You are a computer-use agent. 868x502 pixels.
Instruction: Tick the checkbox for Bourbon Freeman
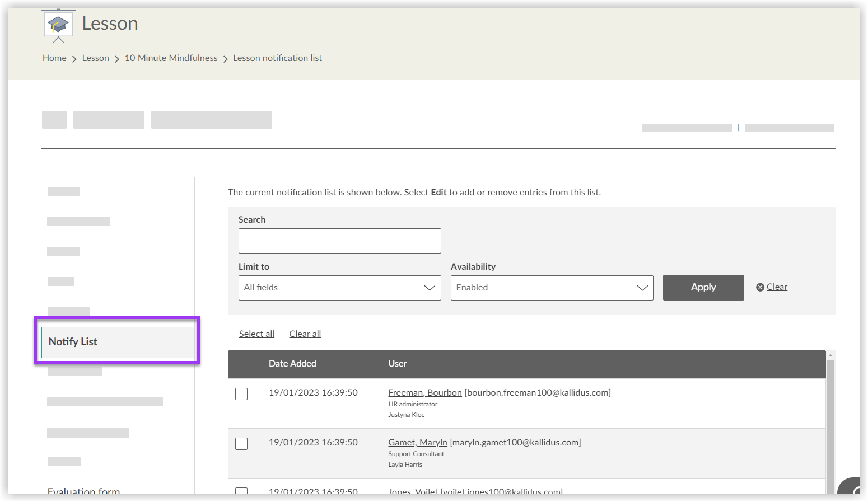[241, 394]
